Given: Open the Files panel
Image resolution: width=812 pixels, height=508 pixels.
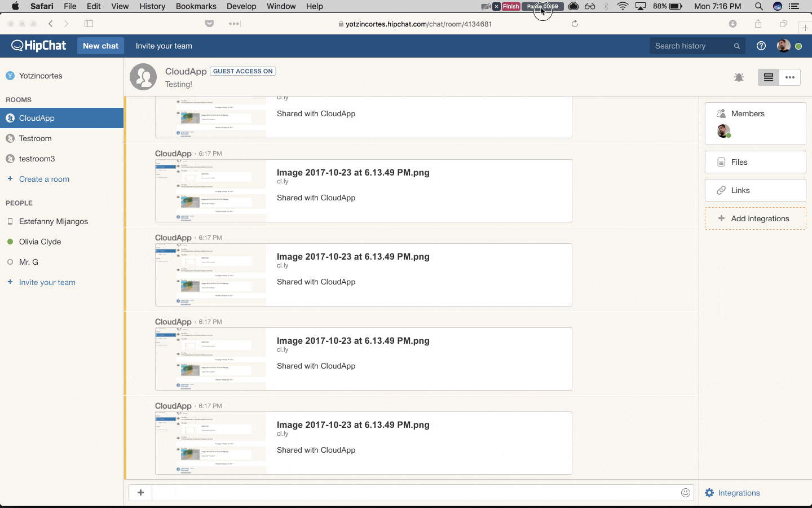Looking at the screenshot, I should coord(755,162).
